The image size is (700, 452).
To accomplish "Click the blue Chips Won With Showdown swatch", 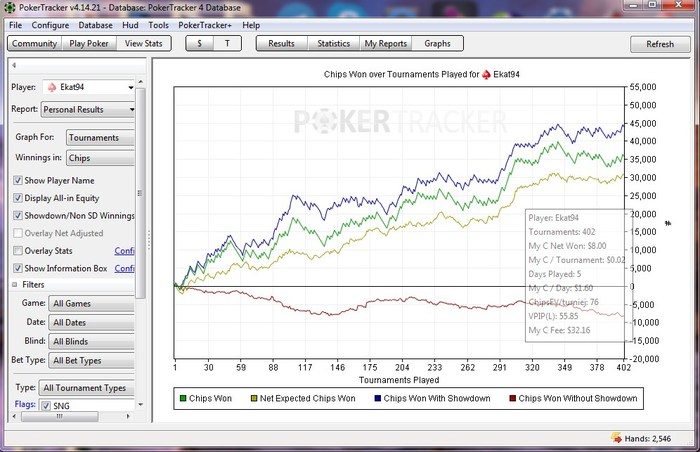I will click(378, 398).
